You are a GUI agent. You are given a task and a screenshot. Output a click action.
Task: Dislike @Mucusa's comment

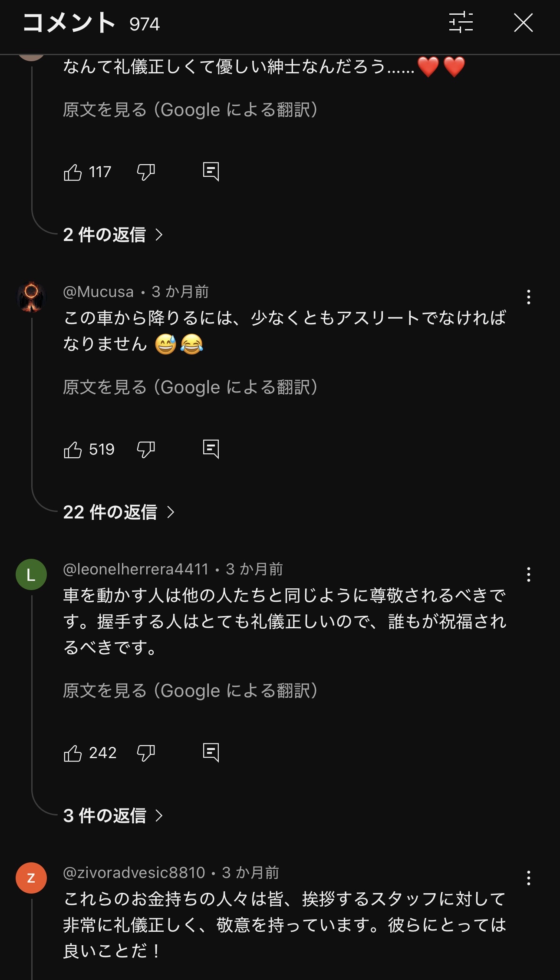pos(146,450)
